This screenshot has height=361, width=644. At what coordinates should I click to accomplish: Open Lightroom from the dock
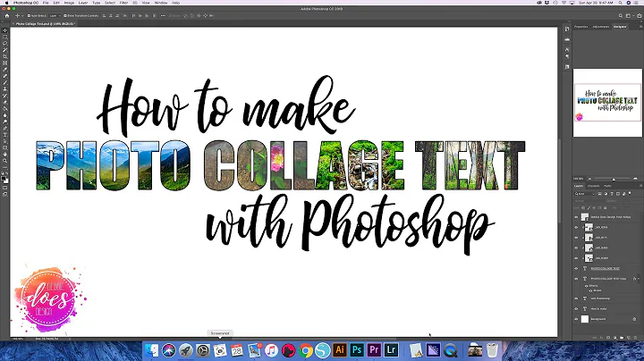[x=391, y=350]
